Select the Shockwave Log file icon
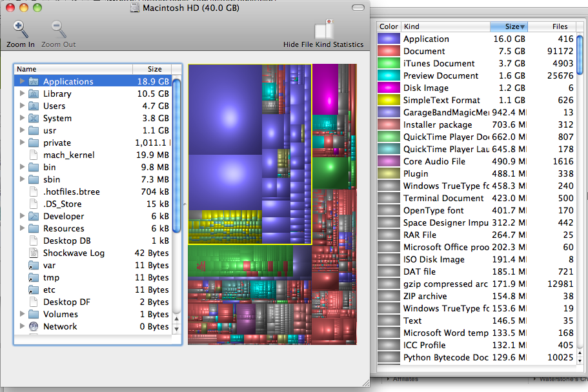Screen dimensions: 588x392 point(34,253)
